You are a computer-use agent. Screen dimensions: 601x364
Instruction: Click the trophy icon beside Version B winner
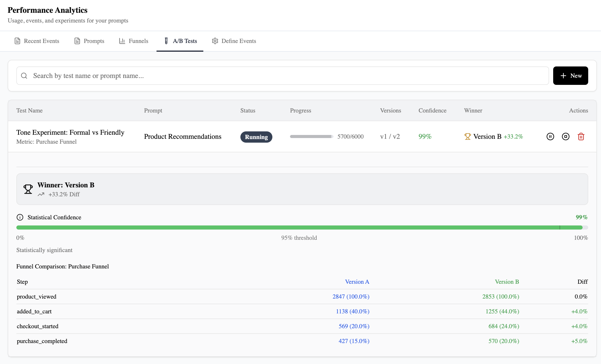click(468, 136)
